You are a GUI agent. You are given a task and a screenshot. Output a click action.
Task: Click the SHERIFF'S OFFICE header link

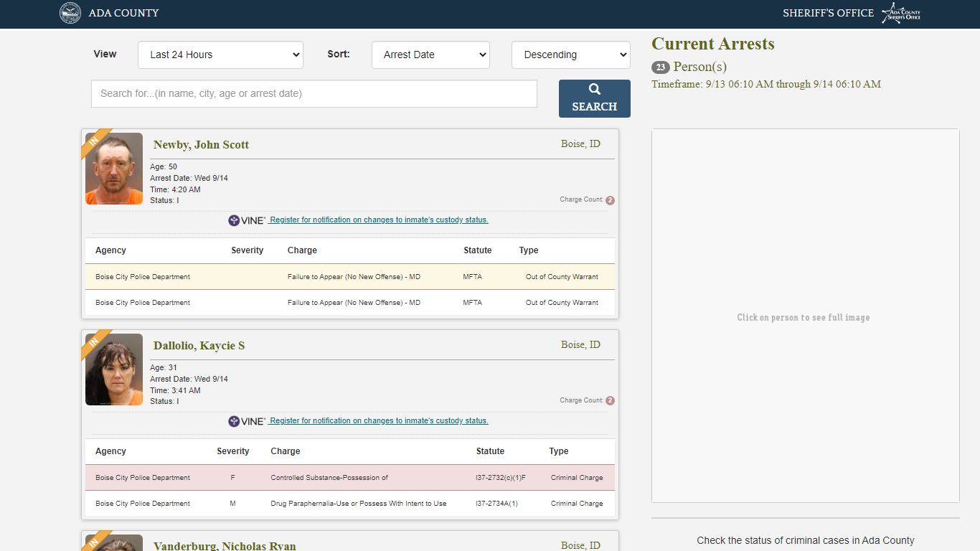click(828, 13)
